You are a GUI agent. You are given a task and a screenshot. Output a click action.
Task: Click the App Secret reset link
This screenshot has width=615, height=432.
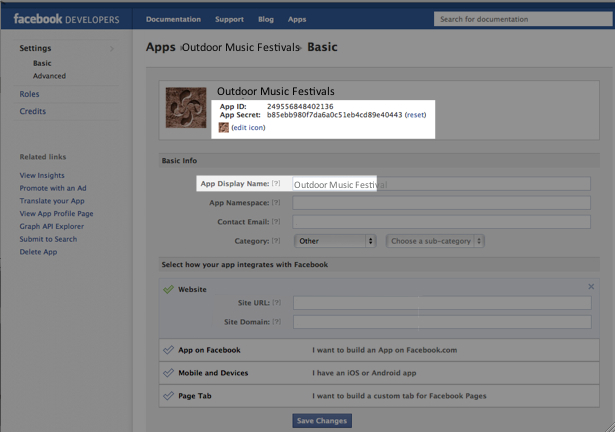[415, 115]
